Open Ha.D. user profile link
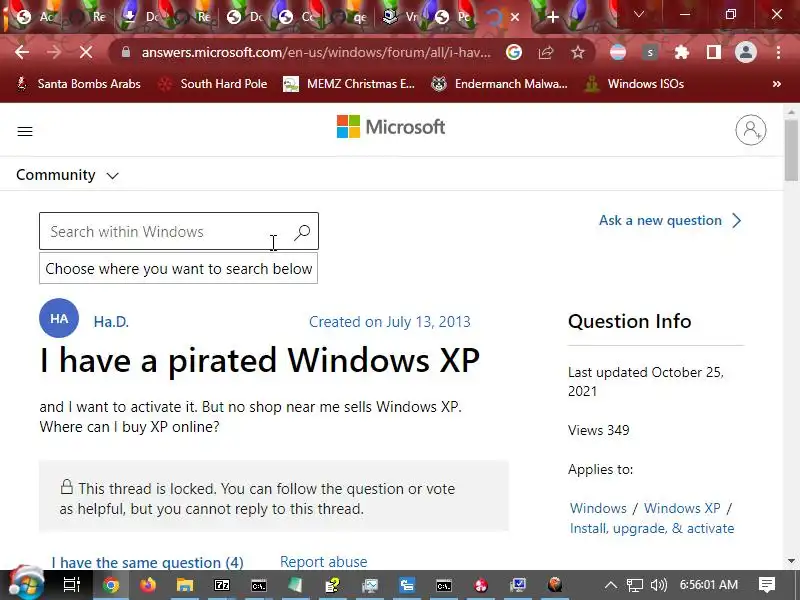The image size is (800, 600). pos(111,321)
